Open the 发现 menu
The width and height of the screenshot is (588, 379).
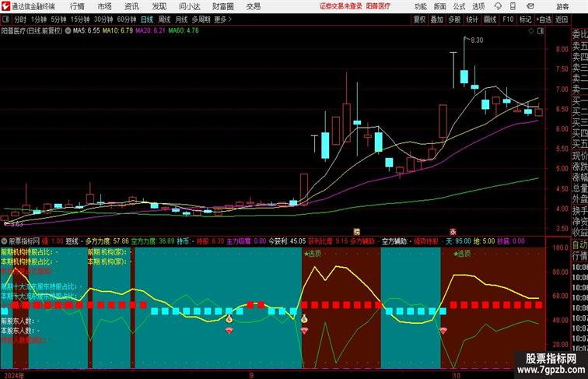pyautogui.click(x=159, y=6)
